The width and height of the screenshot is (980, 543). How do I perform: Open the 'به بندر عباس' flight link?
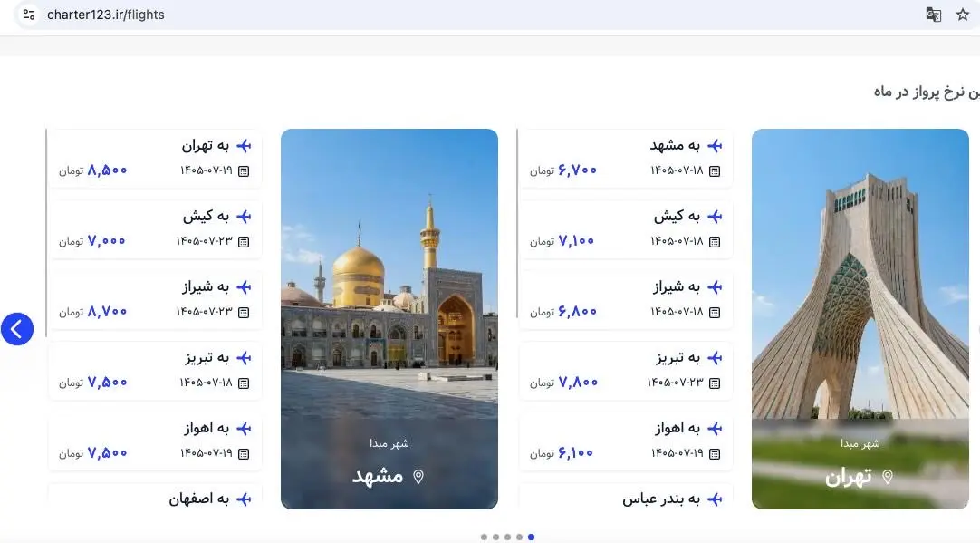pos(626,497)
